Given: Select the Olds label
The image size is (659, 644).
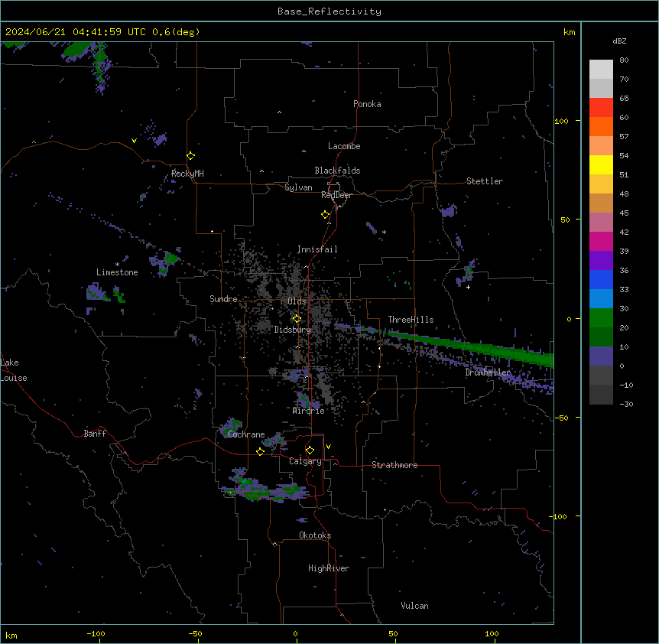Looking at the screenshot, I should [x=297, y=301].
